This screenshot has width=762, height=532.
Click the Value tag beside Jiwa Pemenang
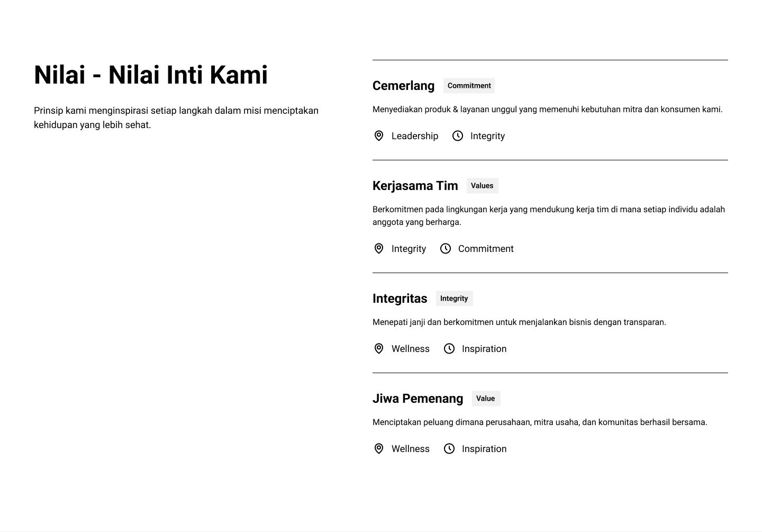pos(485,399)
